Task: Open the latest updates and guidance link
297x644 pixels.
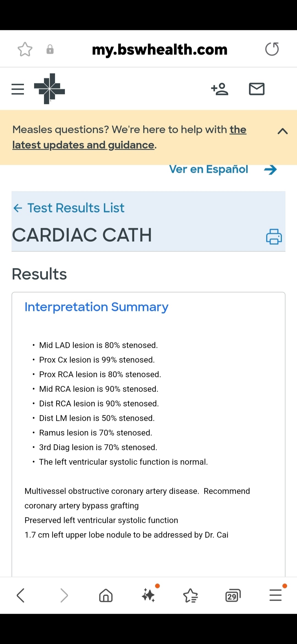Action: click(x=129, y=137)
